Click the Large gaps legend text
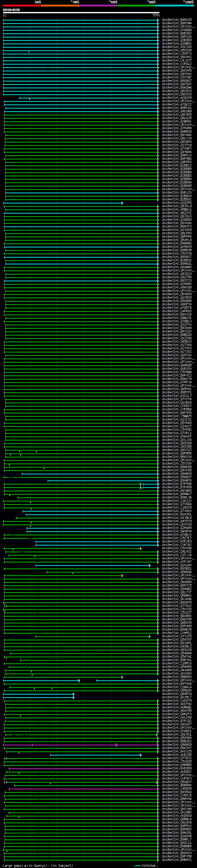The height and width of the screenshot is (868, 197). coord(38,866)
